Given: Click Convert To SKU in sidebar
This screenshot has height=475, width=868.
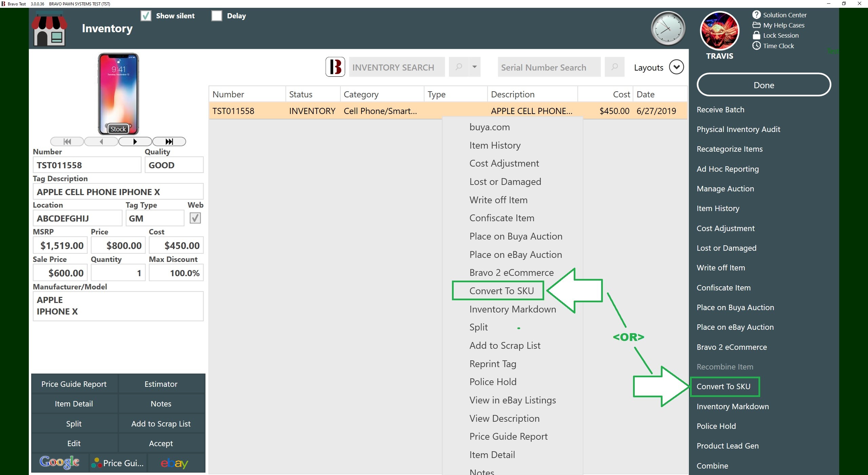Looking at the screenshot, I should (723, 386).
